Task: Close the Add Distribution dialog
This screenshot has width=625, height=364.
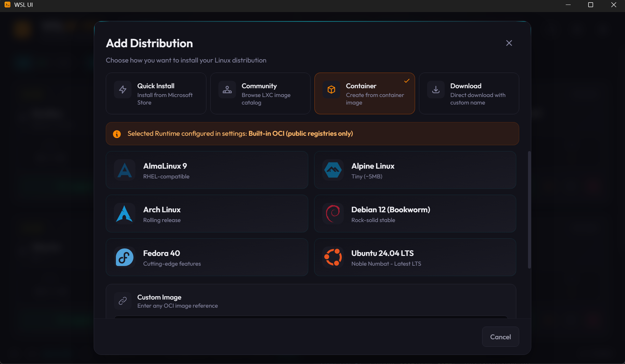Action: click(509, 43)
